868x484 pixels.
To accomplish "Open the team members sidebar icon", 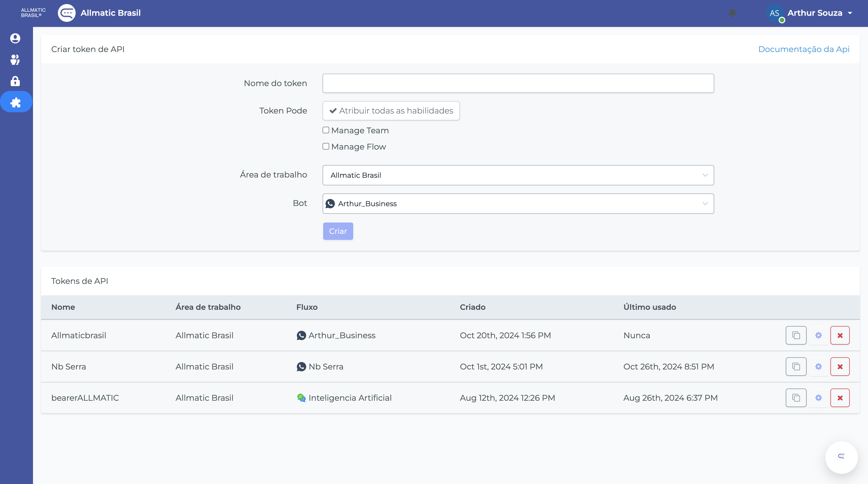I will 15,60.
